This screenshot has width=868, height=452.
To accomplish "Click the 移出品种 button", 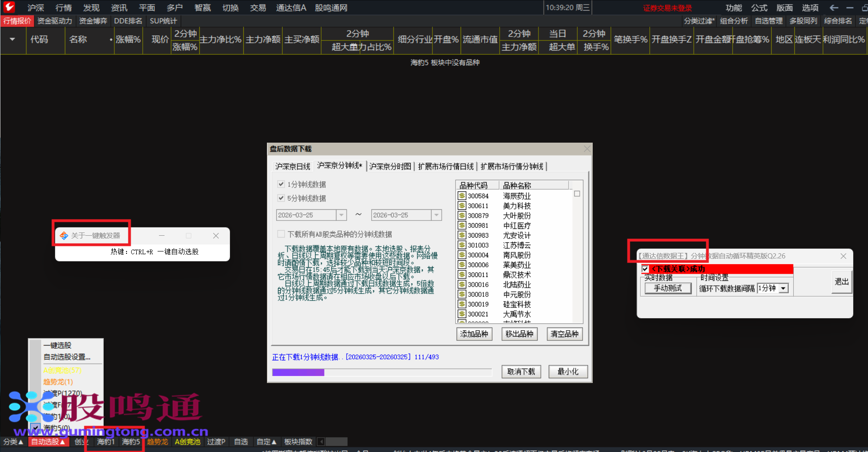I will click(x=520, y=334).
